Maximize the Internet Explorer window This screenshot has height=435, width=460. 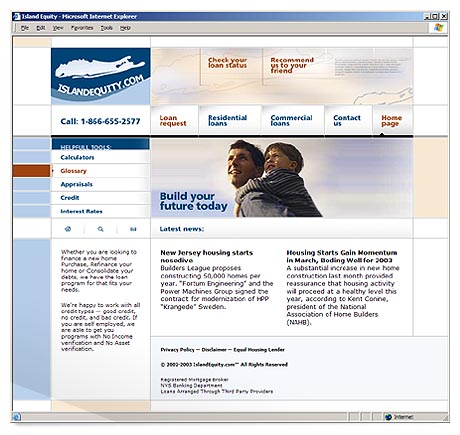(x=435, y=16)
